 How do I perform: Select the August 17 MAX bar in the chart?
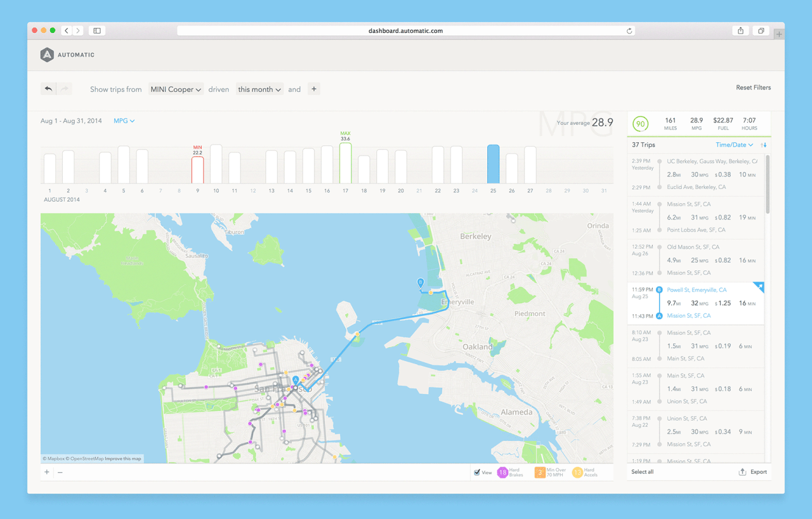[345, 163]
